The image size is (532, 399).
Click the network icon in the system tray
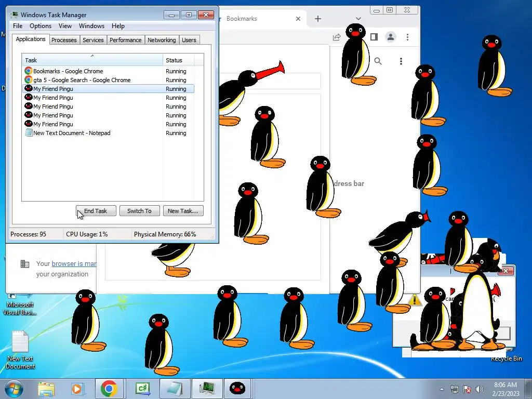(454, 389)
